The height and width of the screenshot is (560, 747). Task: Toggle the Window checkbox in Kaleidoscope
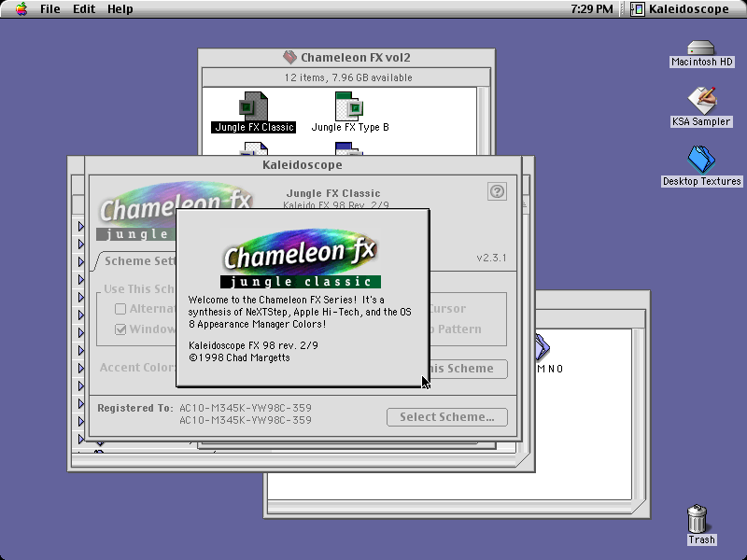pos(120,329)
